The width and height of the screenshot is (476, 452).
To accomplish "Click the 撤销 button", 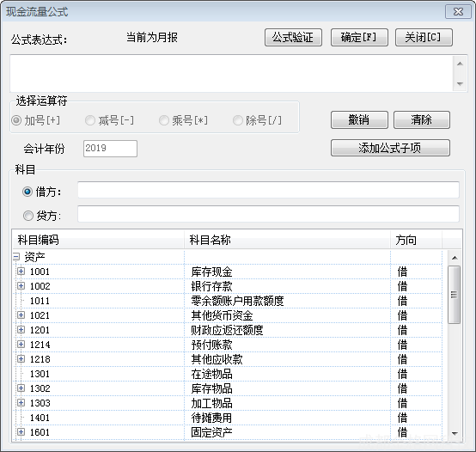I will pos(359,119).
